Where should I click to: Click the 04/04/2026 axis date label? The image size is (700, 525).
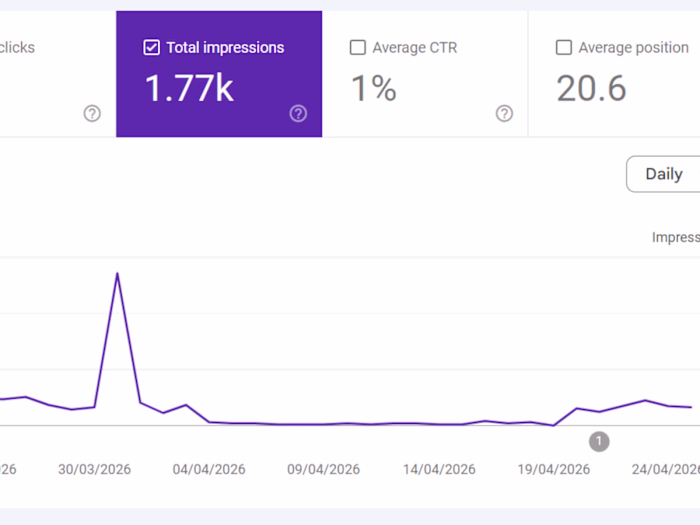point(209,469)
